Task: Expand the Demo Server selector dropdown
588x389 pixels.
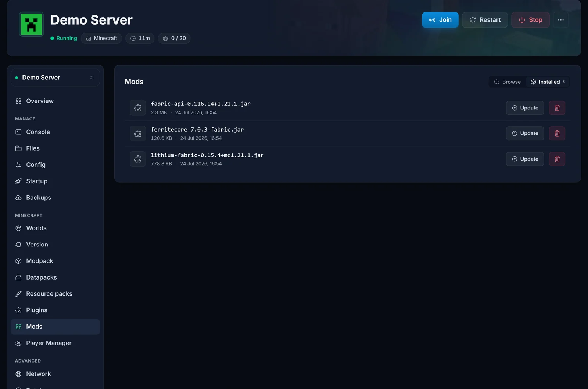Action: [55, 78]
